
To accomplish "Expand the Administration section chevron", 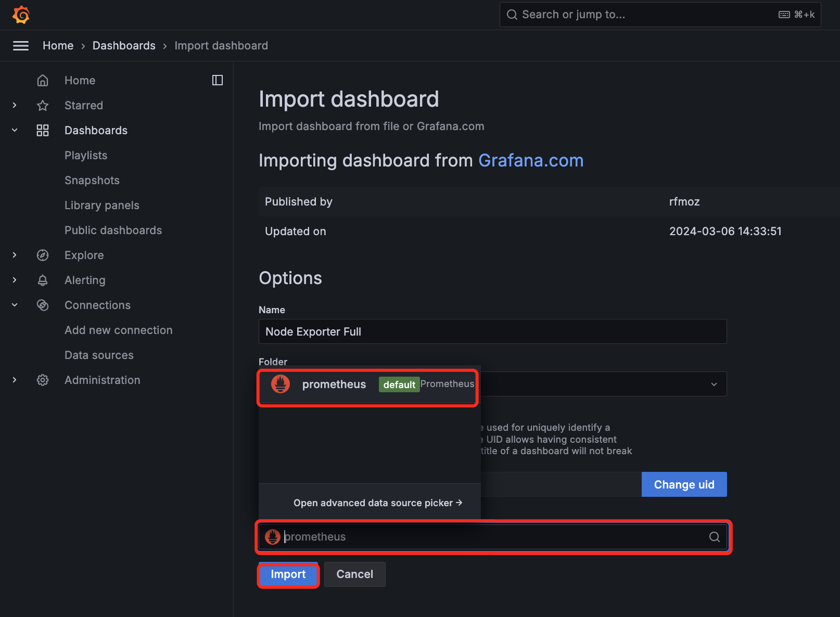I will [x=15, y=380].
